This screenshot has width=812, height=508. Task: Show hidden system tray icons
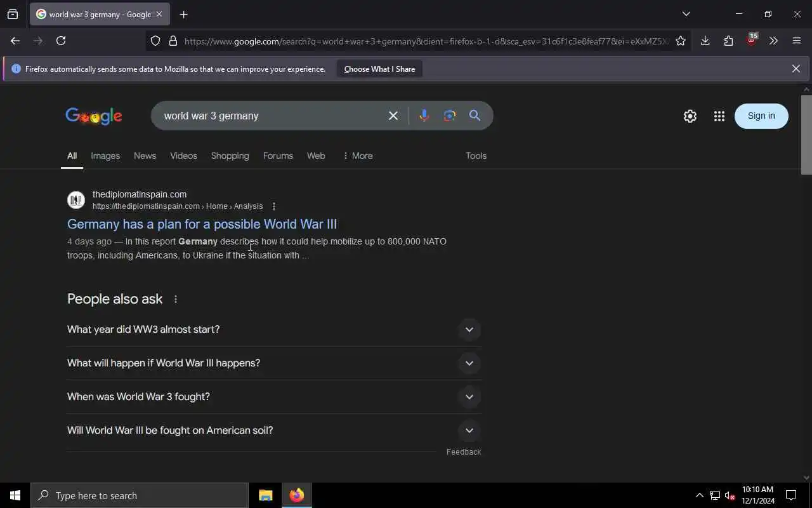click(x=699, y=495)
